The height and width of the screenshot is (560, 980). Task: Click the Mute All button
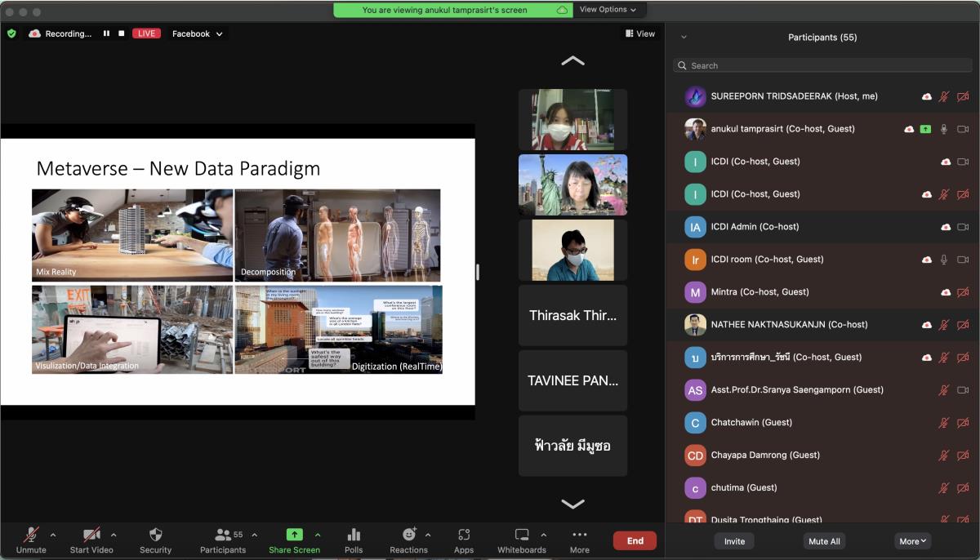click(x=824, y=541)
